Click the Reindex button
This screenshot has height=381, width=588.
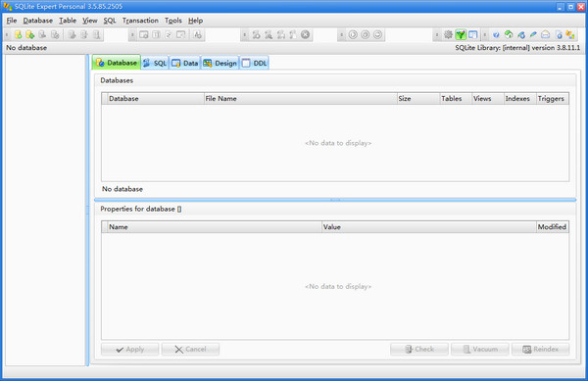pyautogui.click(x=540, y=349)
